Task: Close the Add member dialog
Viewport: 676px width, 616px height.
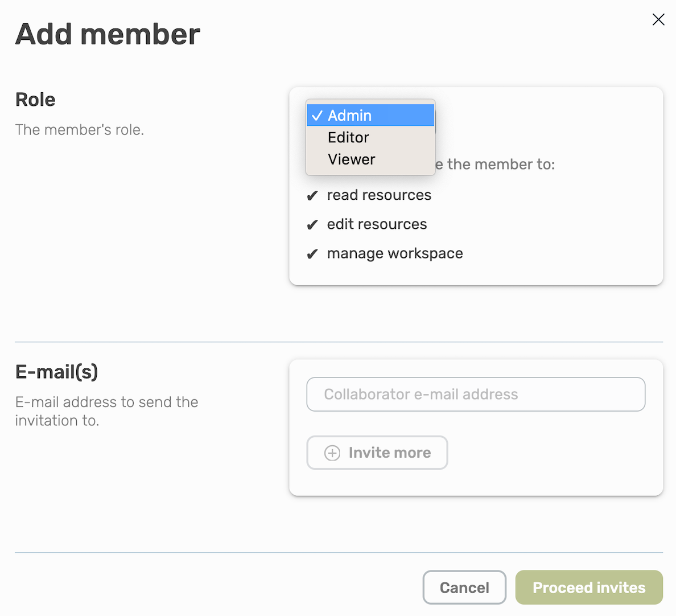Action: 658,19
